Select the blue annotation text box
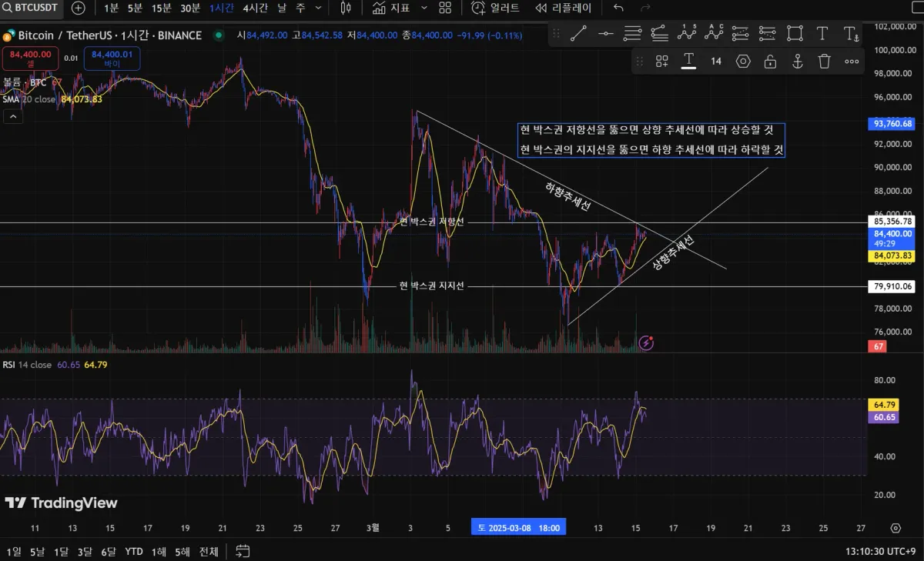Screen dimensions: 924x561 coord(651,140)
